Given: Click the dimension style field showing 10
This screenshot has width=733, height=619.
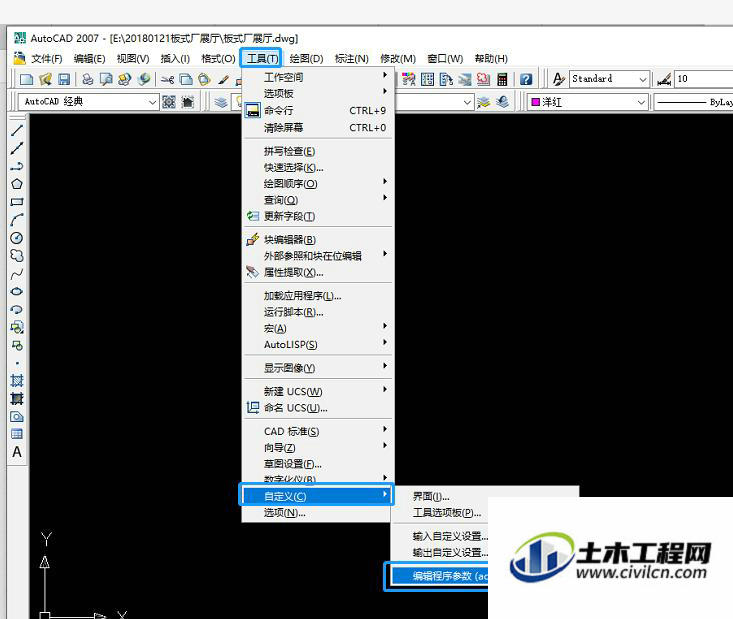Looking at the screenshot, I should tap(704, 79).
